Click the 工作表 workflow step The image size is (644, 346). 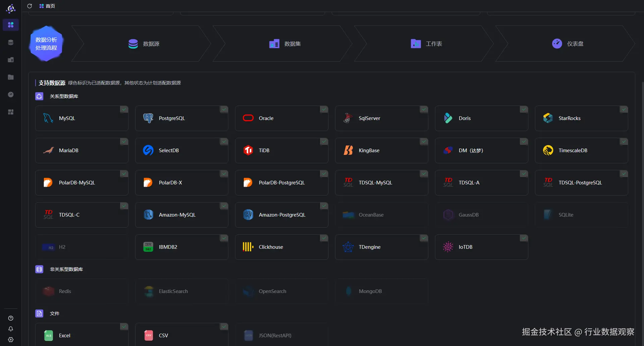pyautogui.click(x=424, y=44)
